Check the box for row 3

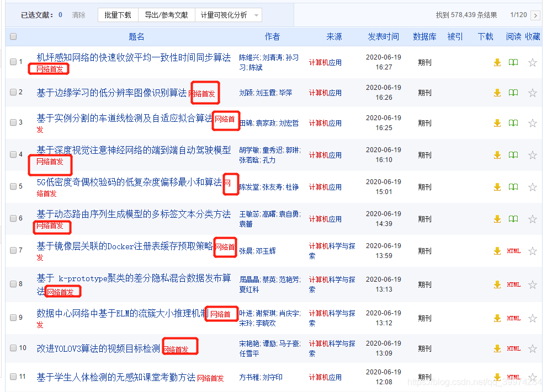point(13,122)
